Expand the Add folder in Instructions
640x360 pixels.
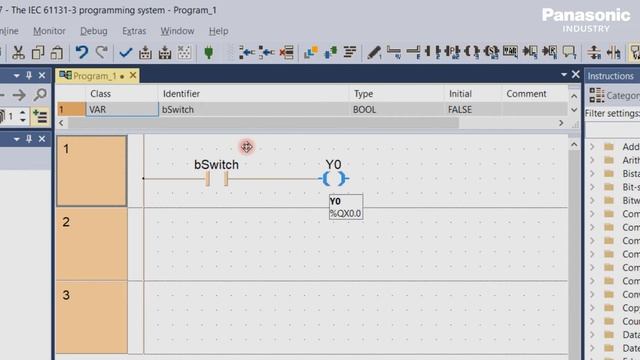pyautogui.click(x=592, y=147)
